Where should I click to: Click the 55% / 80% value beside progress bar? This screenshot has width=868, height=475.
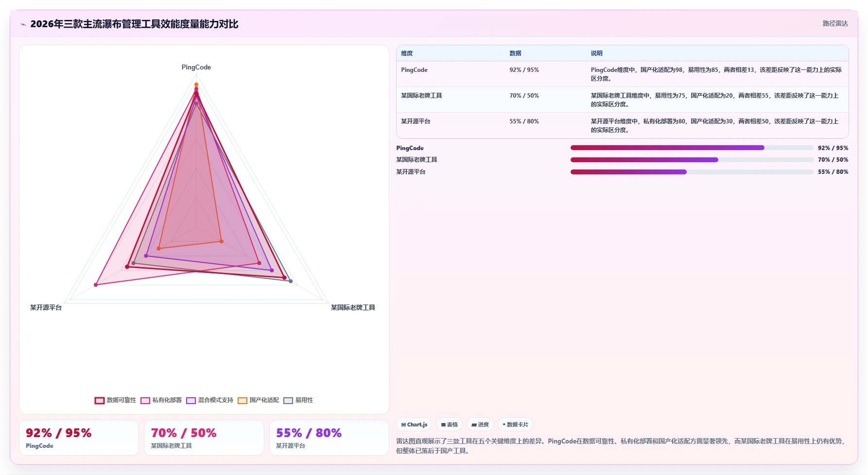833,172
